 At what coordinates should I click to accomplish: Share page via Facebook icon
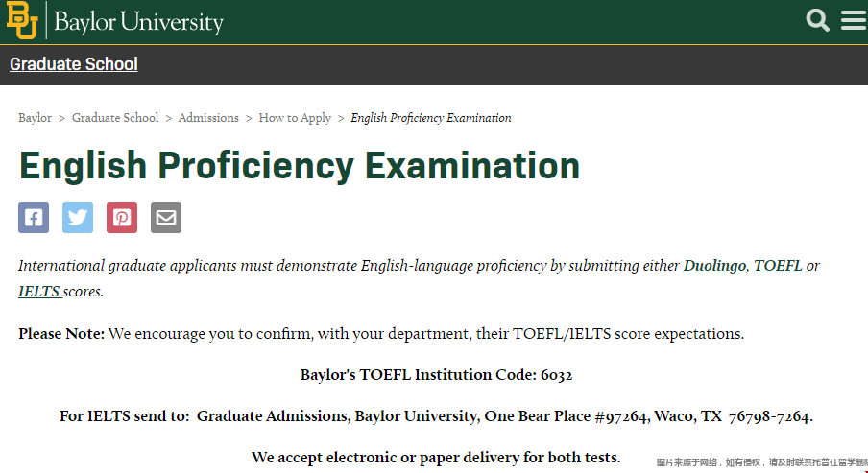coord(34,218)
